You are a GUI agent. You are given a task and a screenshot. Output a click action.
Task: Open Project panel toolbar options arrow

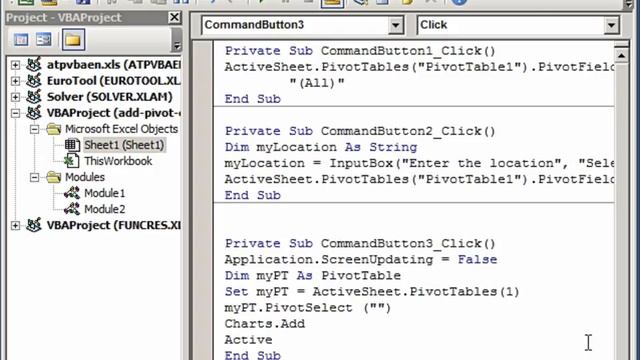click(176, 40)
